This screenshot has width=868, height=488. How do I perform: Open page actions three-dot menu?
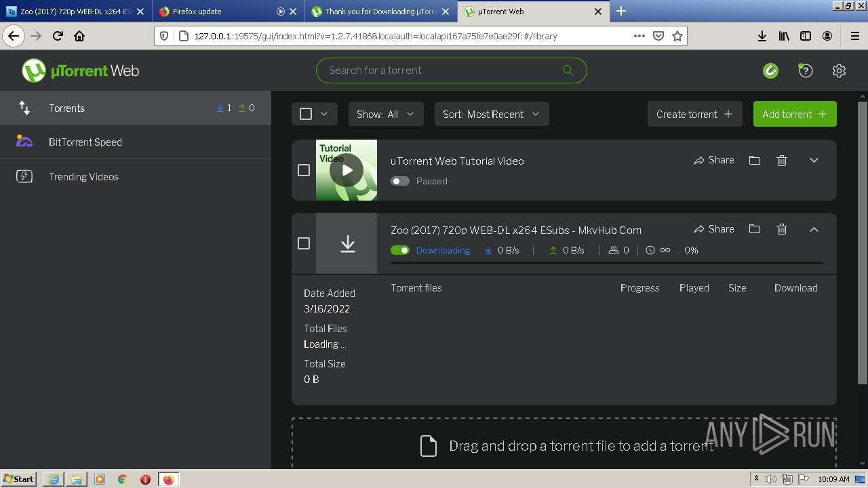point(639,36)
